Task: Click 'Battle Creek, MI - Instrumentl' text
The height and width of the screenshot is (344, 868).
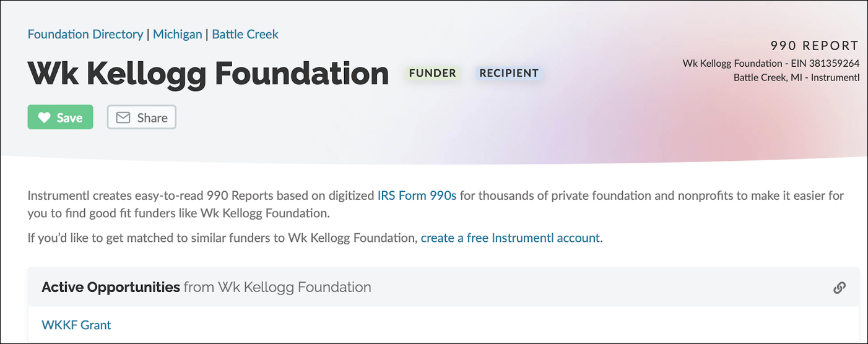Action: (796, 77)
